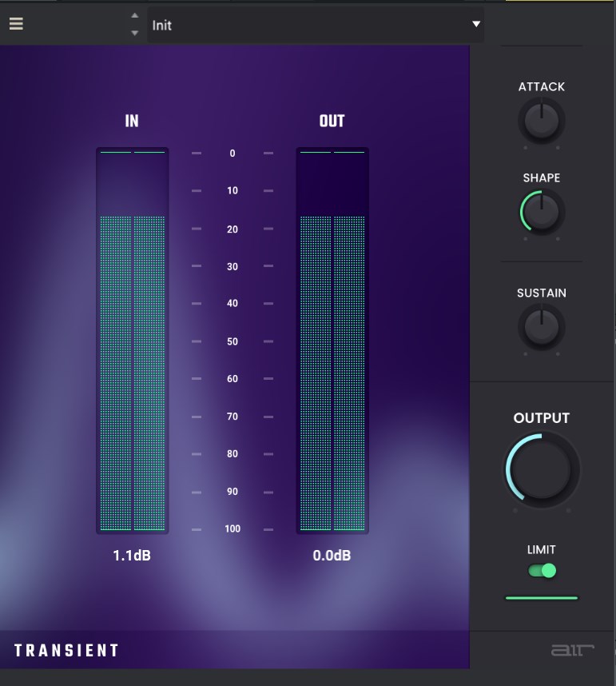
Task: Open the Init preset name field
Action: pyautogui.click(x=304, y=25)
